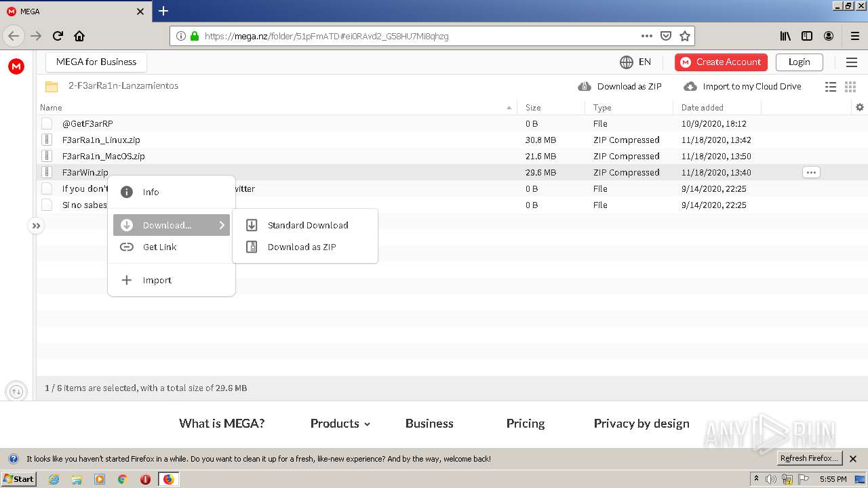Screen dimensions: 868x488
Task: Open the three-dots menu for F3arWin.zip
Action: (811, 172)
